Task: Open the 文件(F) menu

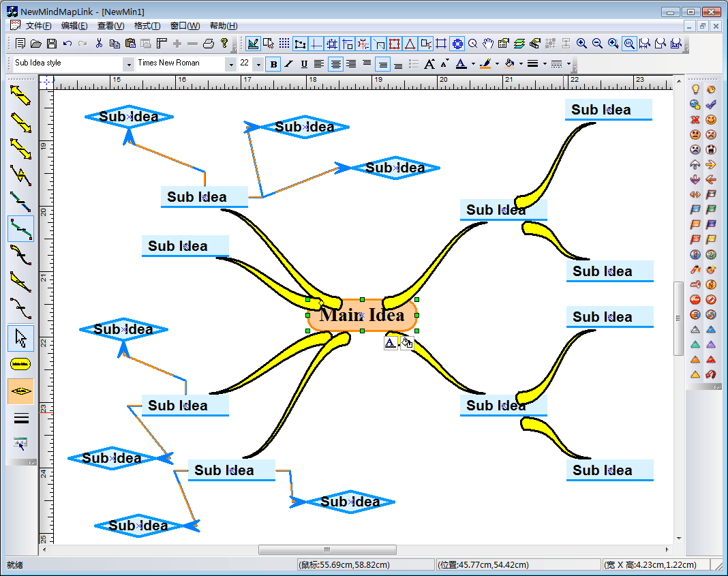Action: (38, 26)
